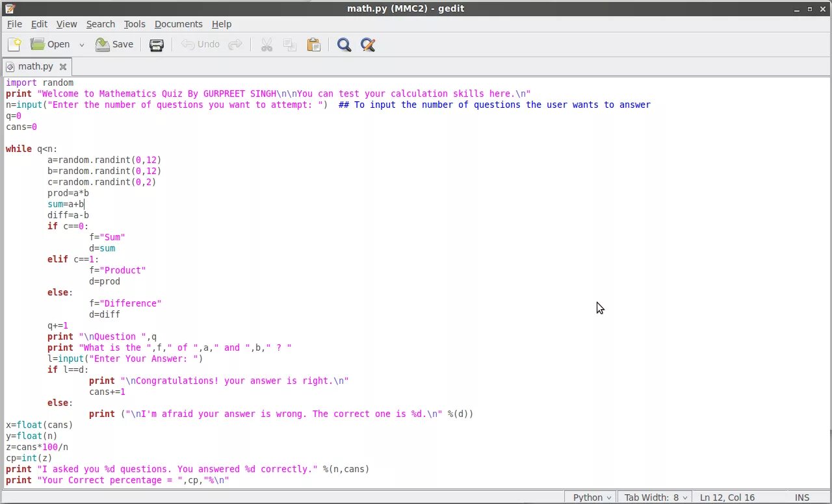Click the "while q<n:" line
The width and height of the screenshot is (832, 504).
31,149
